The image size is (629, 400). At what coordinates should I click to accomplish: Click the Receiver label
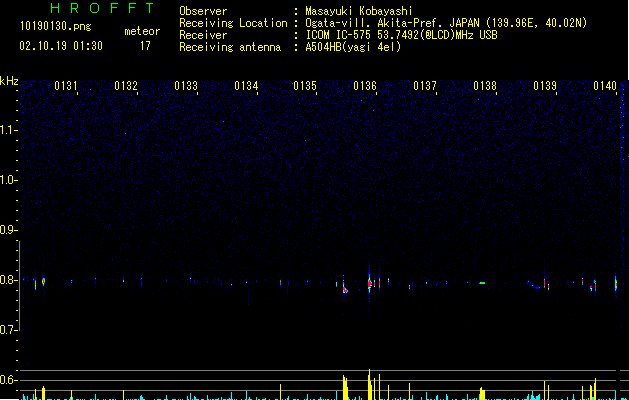(x=203, y=35)
